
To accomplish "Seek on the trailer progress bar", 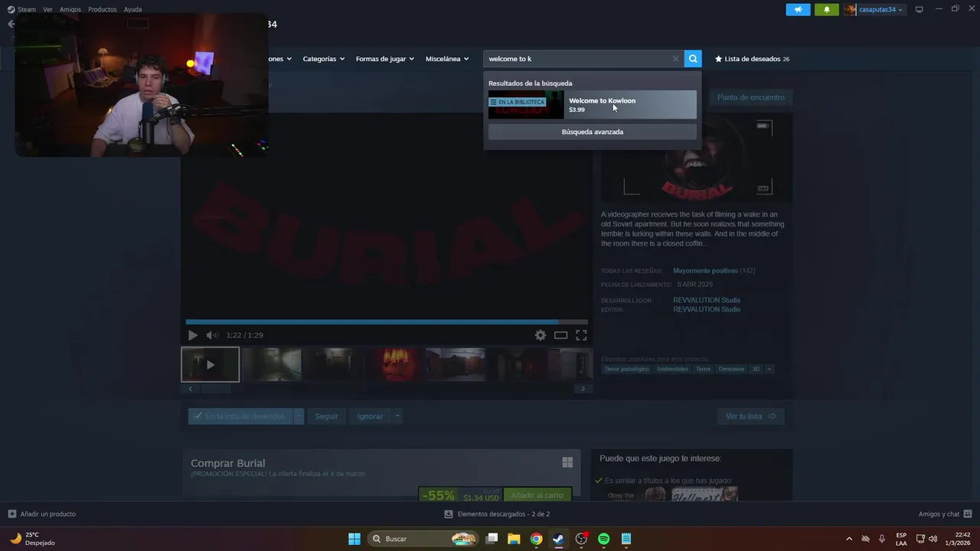I will 387,322.
